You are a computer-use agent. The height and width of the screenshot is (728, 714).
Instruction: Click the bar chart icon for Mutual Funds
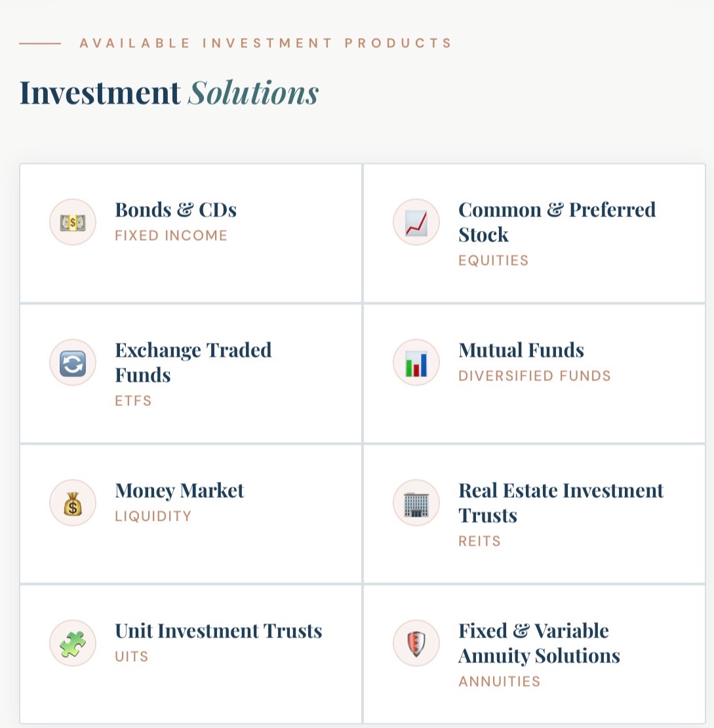[416, 363]
